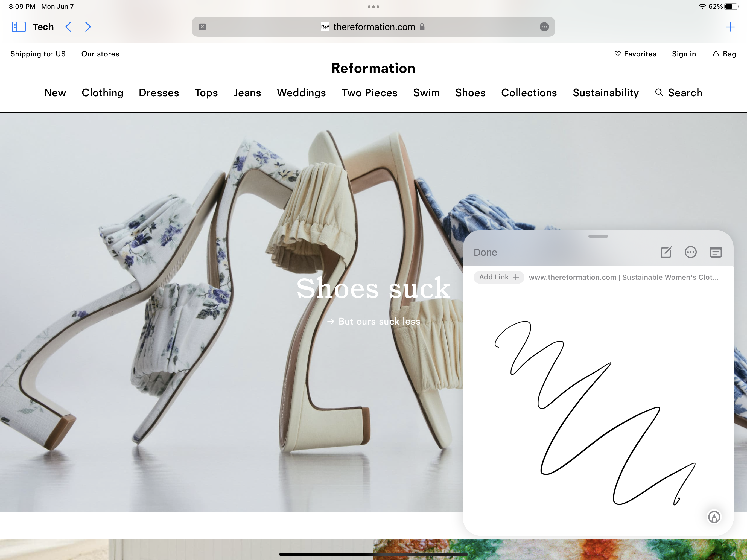Open the Sustainability menu item
Image resolution: width=747 pixels, height=560 pixels.
pos(606,92)
